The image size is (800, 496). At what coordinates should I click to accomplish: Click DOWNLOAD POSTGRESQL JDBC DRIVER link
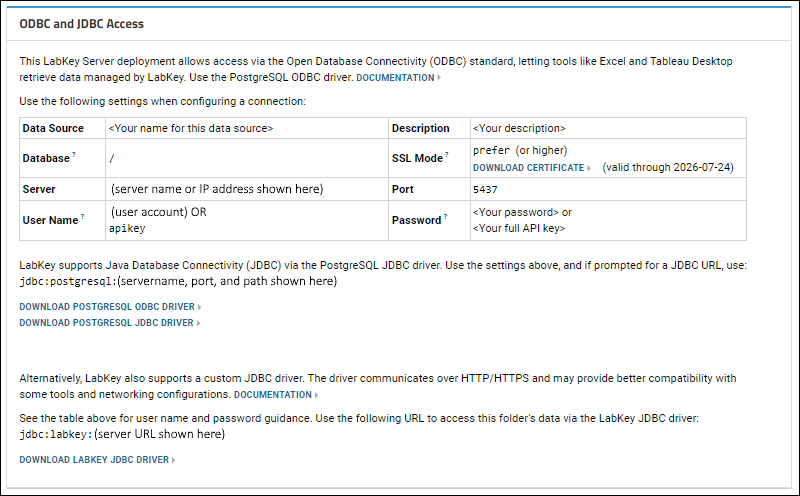[106, 323]
